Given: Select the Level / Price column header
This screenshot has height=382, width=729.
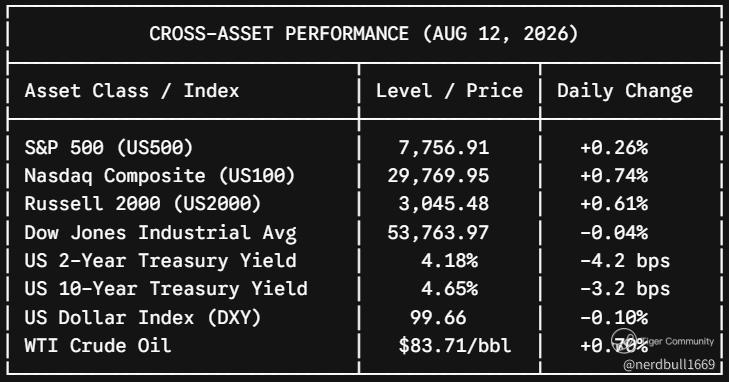Looking at the screenshot, I should (449, 90).
